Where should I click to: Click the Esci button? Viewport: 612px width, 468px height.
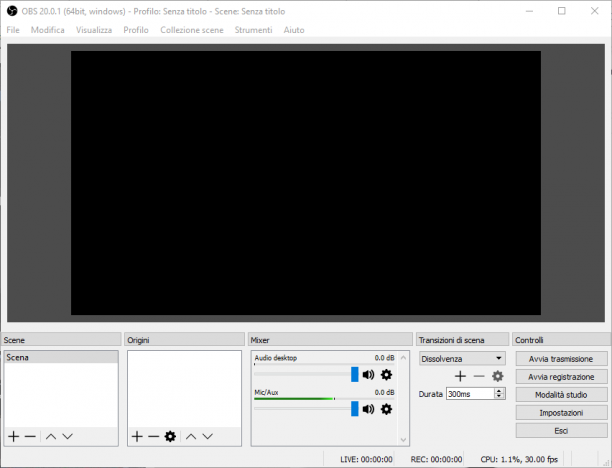coord(561,431)
